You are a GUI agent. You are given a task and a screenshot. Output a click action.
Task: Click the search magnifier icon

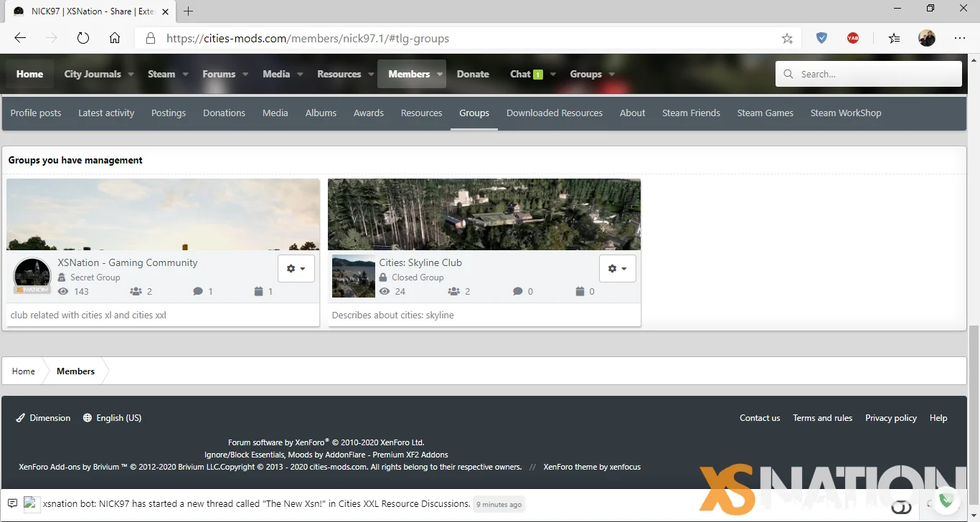point(788,74)
